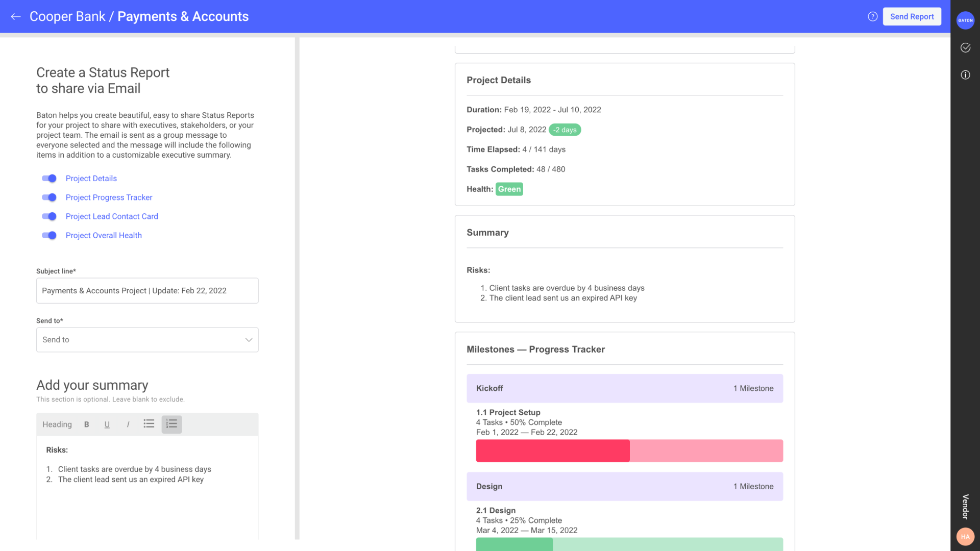Open the help question mark icon
The width and height of the screenshot is (980, 551).
872,16
